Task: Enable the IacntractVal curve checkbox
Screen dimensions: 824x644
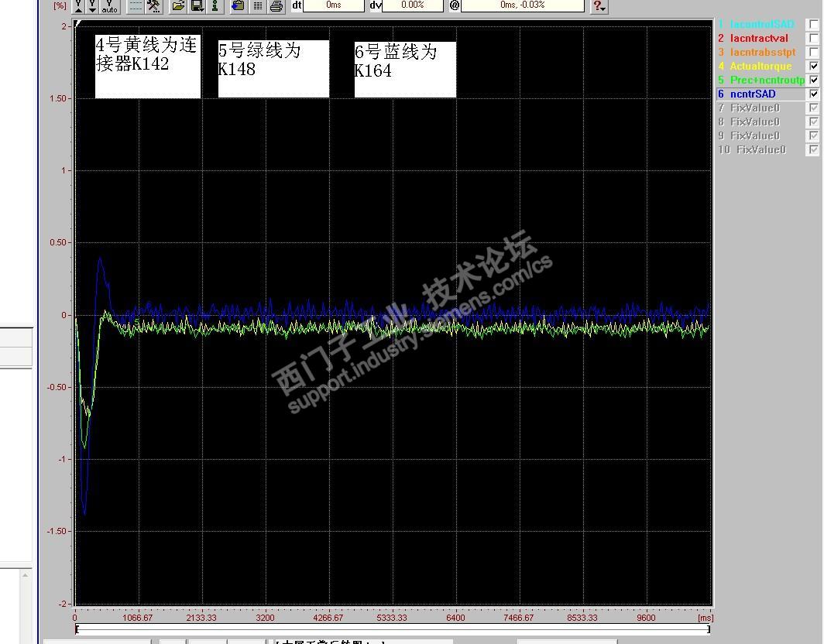Action: 813,39
